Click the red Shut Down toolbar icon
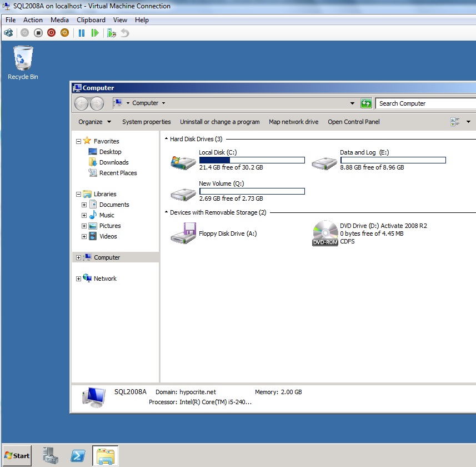 [51, 33]
